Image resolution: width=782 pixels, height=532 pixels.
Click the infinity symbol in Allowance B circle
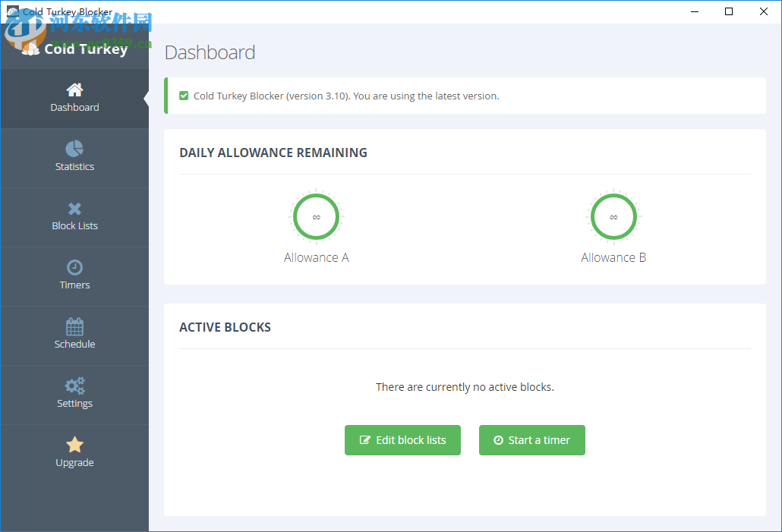coord(613,216)
